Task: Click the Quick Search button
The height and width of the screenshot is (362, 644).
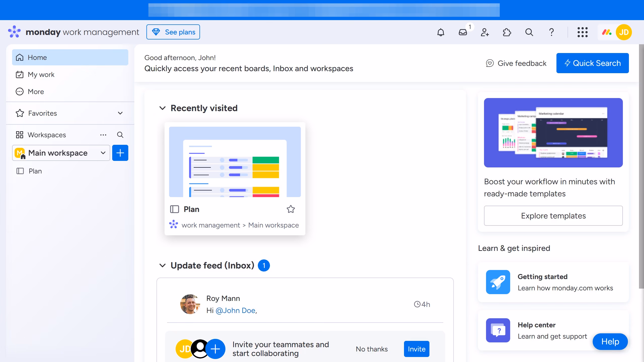Action: tap(592, 63)
